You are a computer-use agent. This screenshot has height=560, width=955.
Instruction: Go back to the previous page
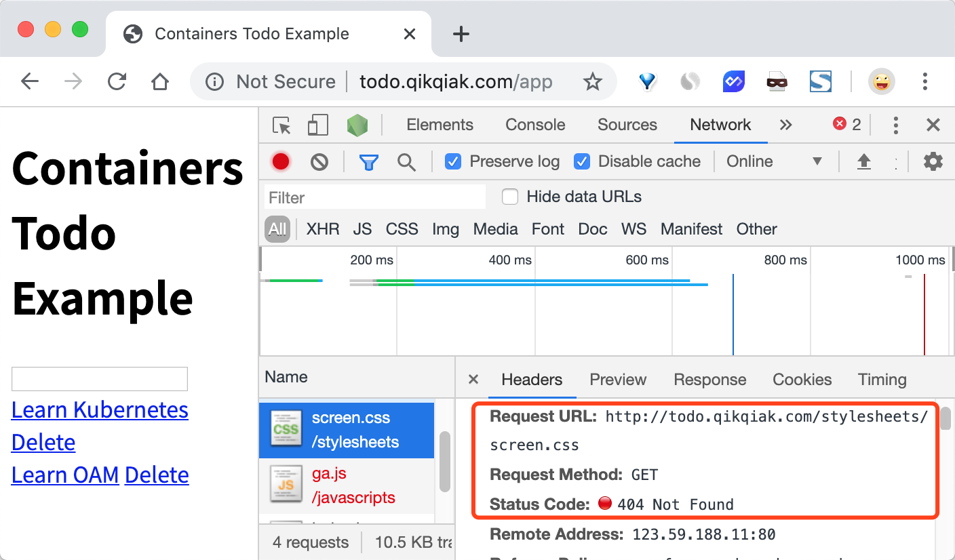pyautogui.click(x=30, y=82)
